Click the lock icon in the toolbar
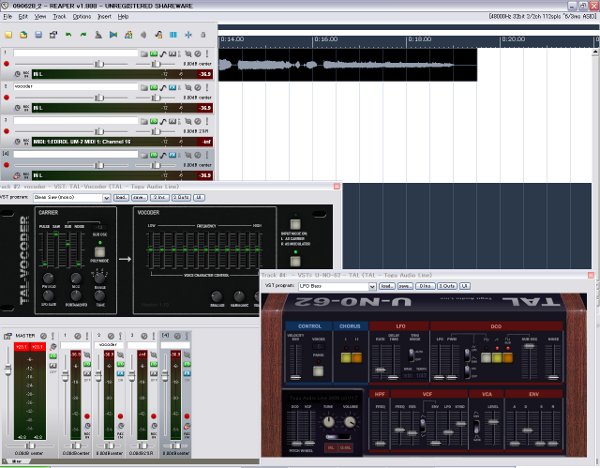 (203, 35)
